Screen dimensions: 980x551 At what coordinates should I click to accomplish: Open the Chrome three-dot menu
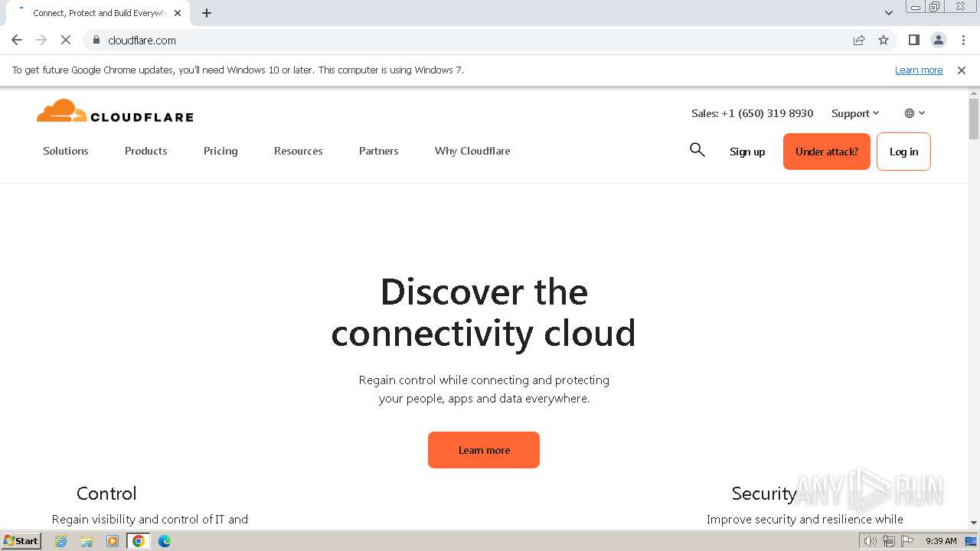963,40
